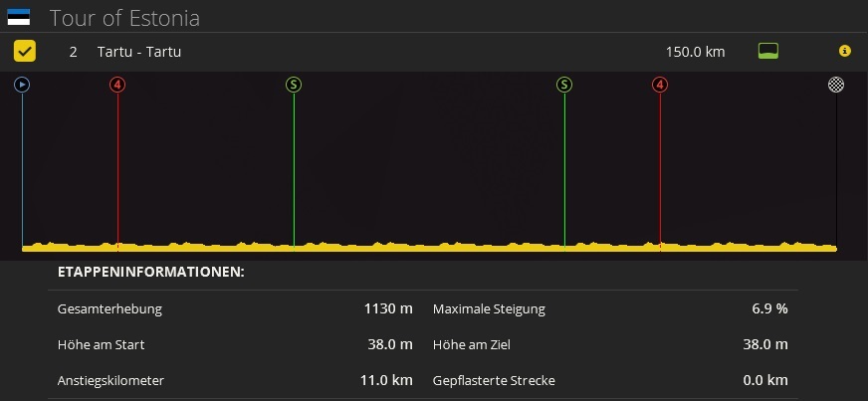Image resolution: width=868 pixels, height=401 pixels.
Task: Select the second green sprint marker
Action: [x=564, y=85]
